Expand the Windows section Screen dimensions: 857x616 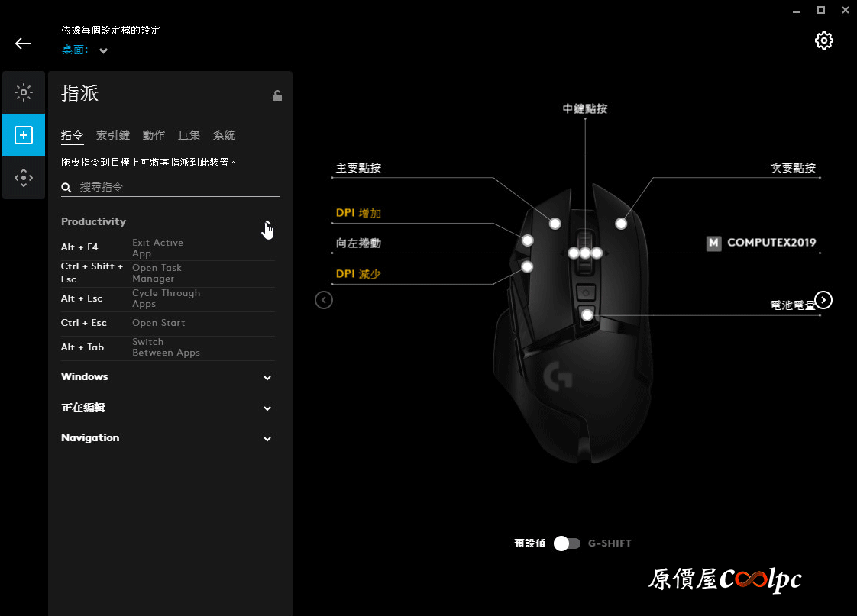[267, 378]
